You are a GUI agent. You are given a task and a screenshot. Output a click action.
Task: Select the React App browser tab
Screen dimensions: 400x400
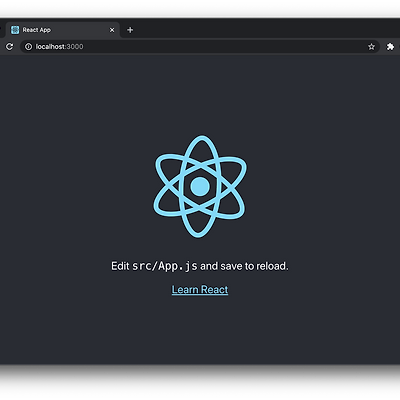(x=63, y=30)
